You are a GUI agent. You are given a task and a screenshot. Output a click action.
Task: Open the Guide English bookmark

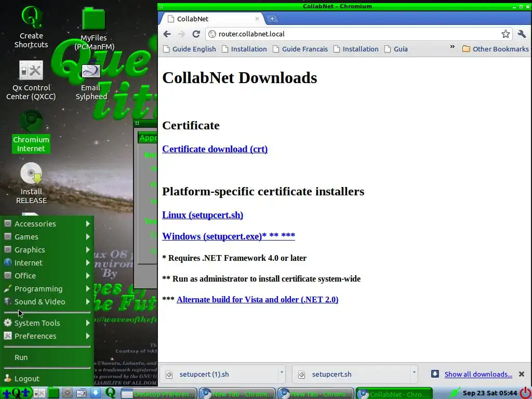point(190,49)
